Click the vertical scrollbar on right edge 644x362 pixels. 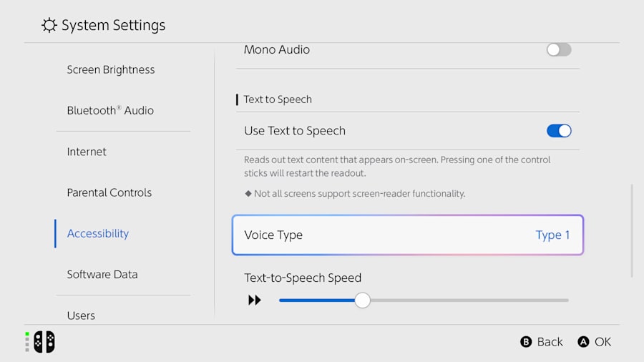pyautogui.click(x=632, y=231)
